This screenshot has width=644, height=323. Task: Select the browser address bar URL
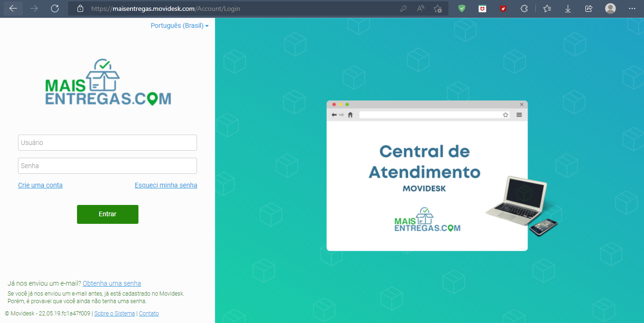coord(165,8)
